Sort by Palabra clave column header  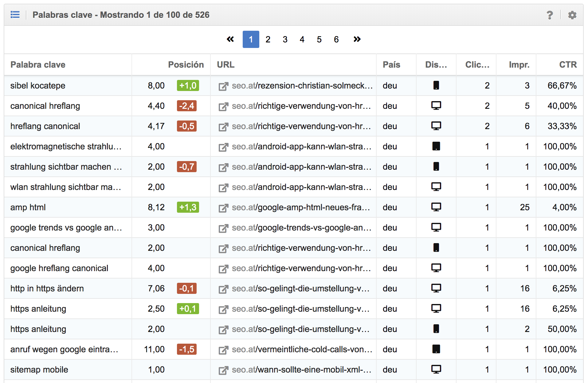pos(38,65)
